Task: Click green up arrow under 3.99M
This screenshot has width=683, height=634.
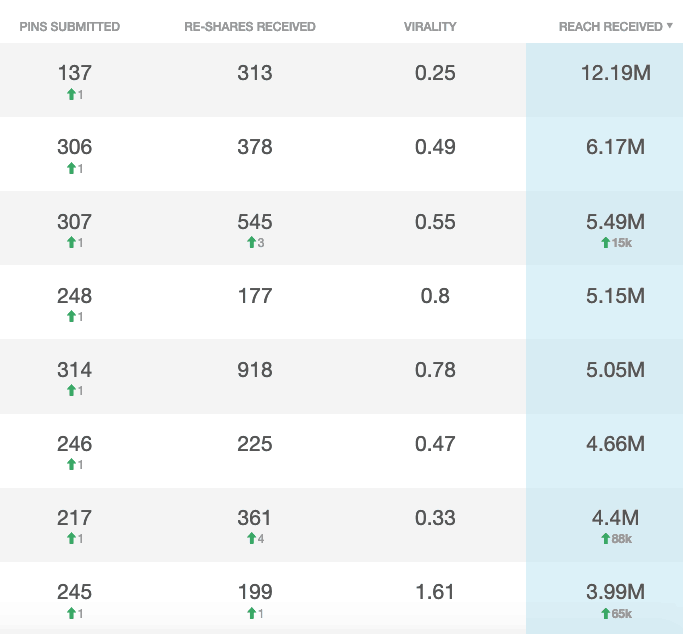Action: pos(605,614)
